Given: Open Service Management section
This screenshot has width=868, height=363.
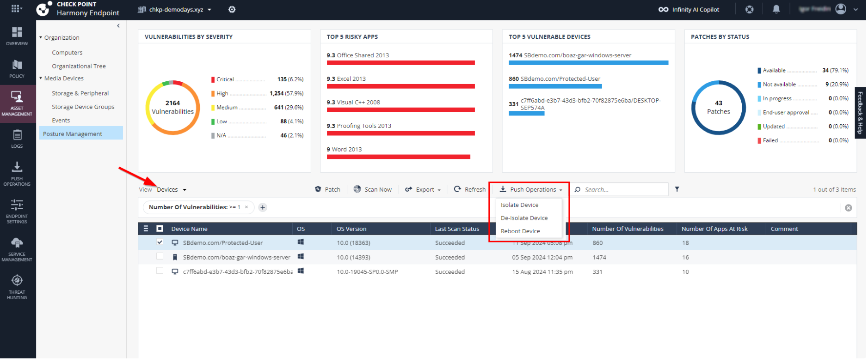Looking at the screenshot, I should tap(17, 249).
